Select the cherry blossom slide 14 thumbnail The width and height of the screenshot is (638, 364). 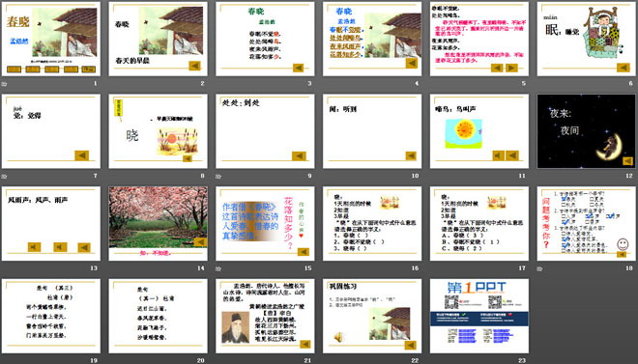click(x=158, y=223)
